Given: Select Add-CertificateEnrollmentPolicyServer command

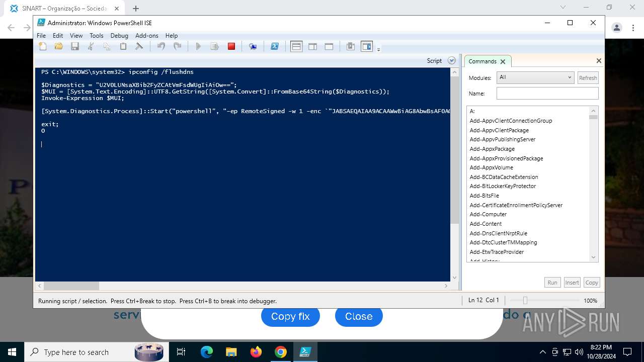Looking at the screenshot, I should 516,205.
